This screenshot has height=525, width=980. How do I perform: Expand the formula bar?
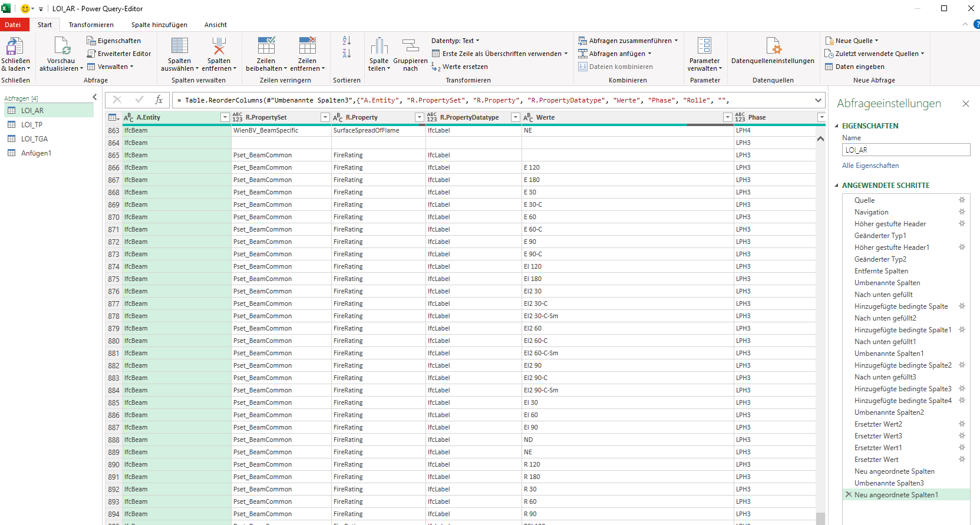(818, 100)
